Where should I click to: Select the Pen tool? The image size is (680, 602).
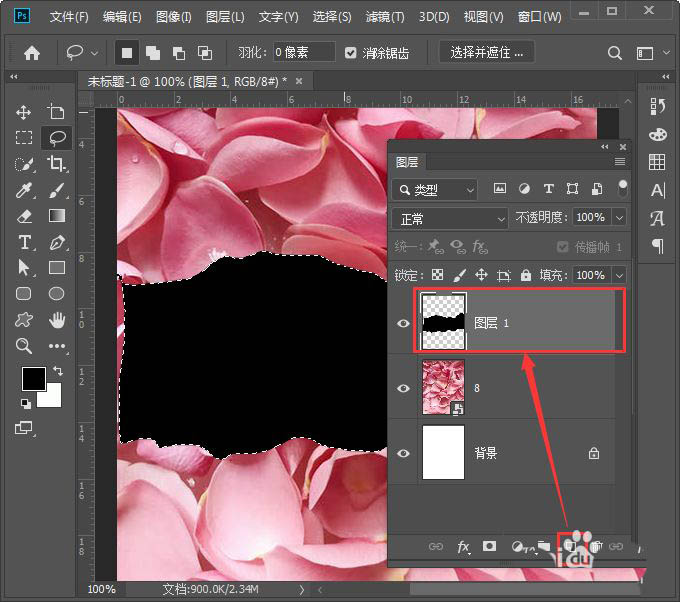(x=57, y=242)
